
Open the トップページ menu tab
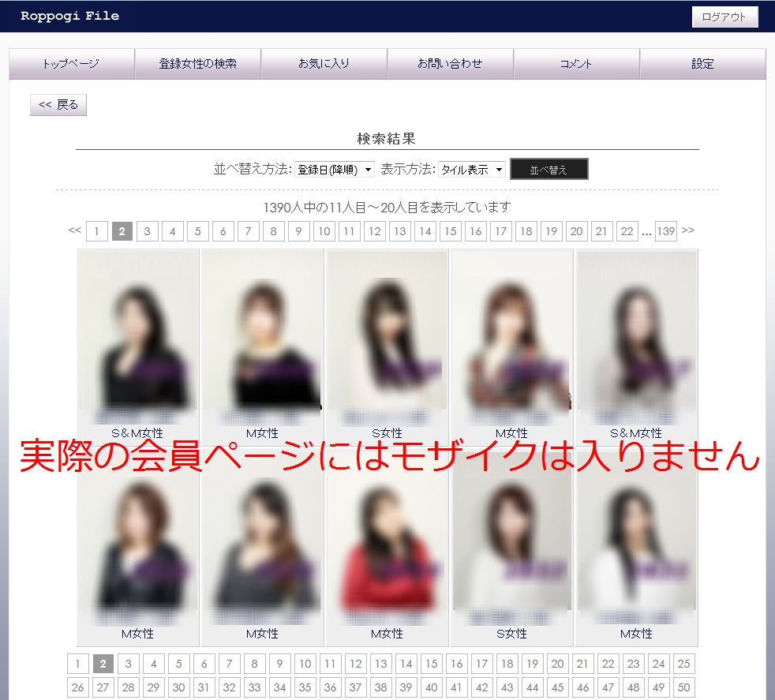click(72, 64)
